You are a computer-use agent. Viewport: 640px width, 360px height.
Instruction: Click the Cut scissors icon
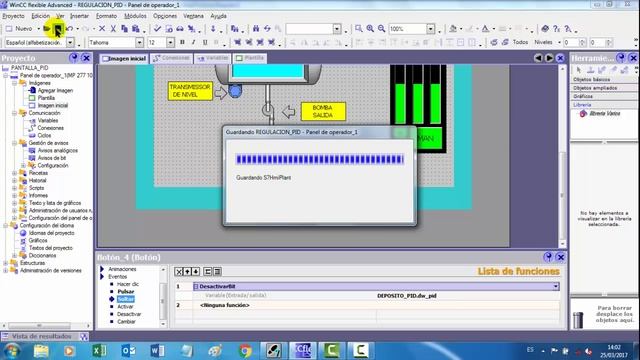point(113,29)
